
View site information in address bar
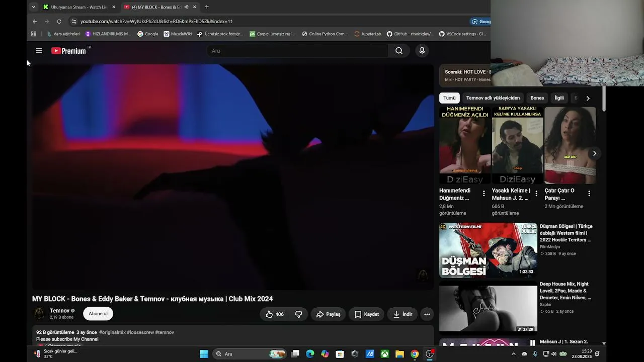(74, 21)
